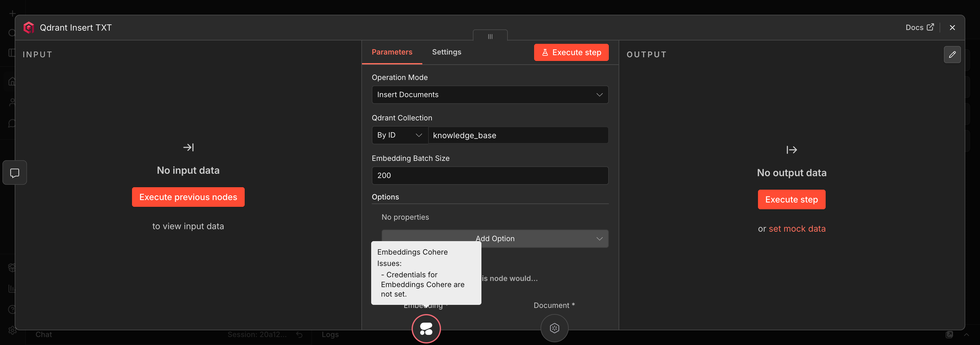Viewport: 980px width, 345px height.
Task: Click the output arrow icon
Action: (791, 150)
